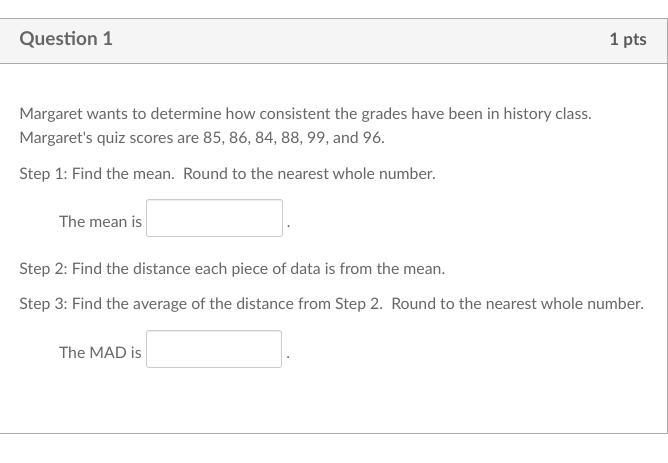This screenshot has height=463, width=668.
Task: Click the gray question header bar
Action: tap(334, 41)
